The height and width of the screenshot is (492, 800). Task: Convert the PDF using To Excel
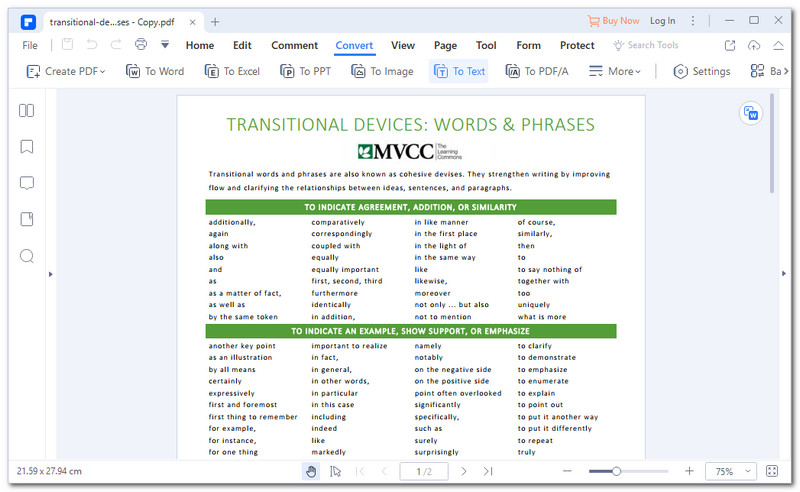point(232,71)
